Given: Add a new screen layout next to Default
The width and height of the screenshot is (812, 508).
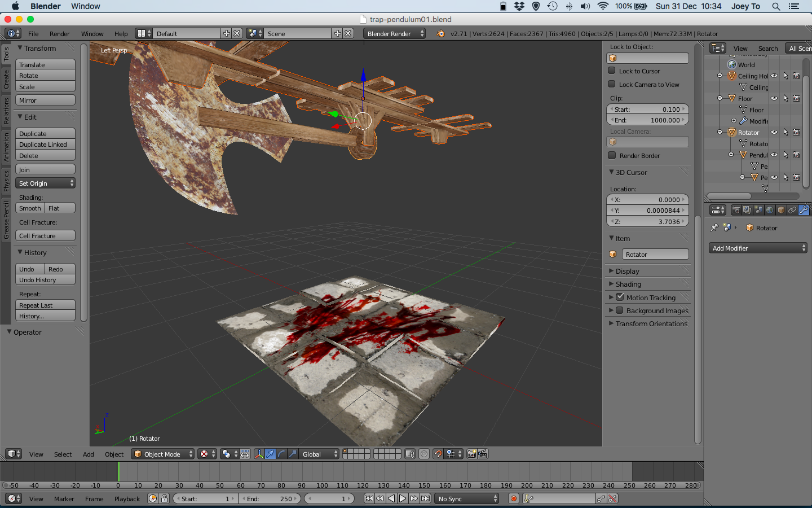Looking at the screenshot, I should [x=226, y=33].
